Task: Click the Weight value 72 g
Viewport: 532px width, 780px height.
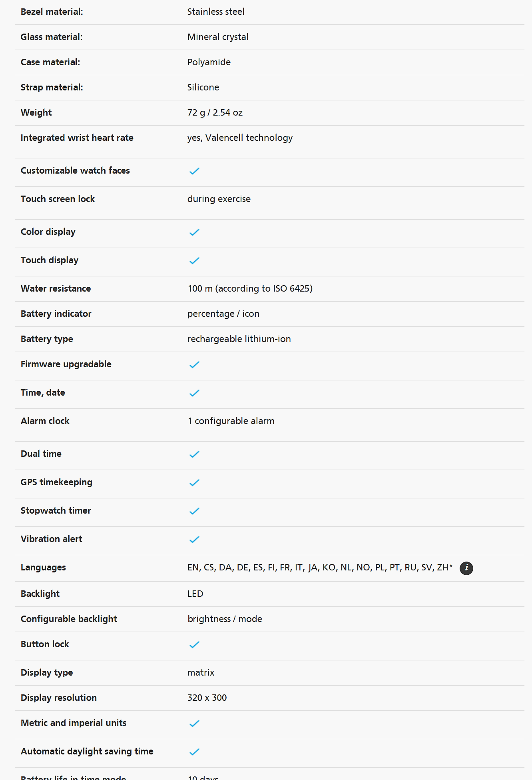Action: point(196,112)
